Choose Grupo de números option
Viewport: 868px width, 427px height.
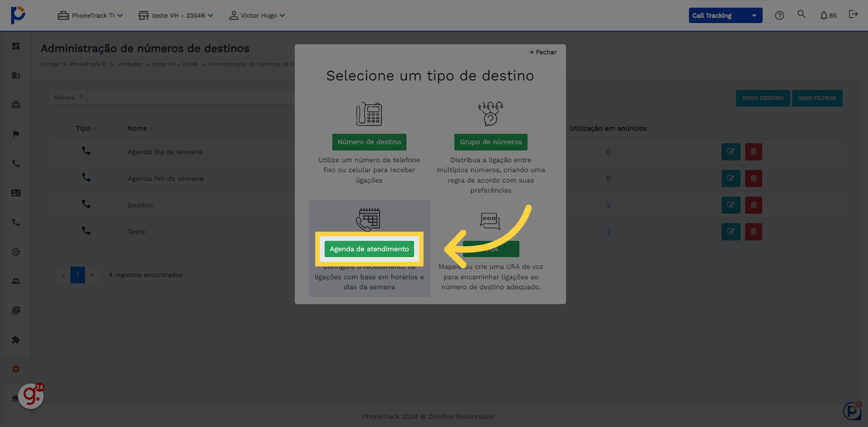pos(491,142)
